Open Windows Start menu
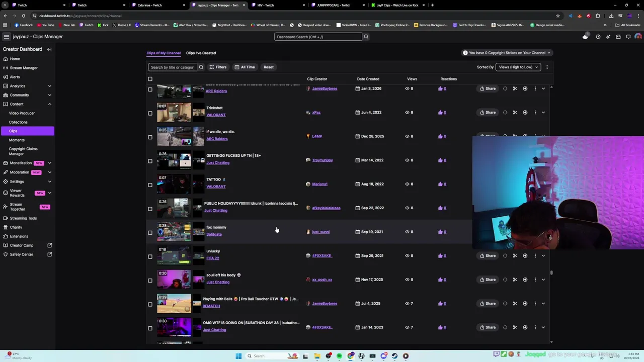 (238, 356)
